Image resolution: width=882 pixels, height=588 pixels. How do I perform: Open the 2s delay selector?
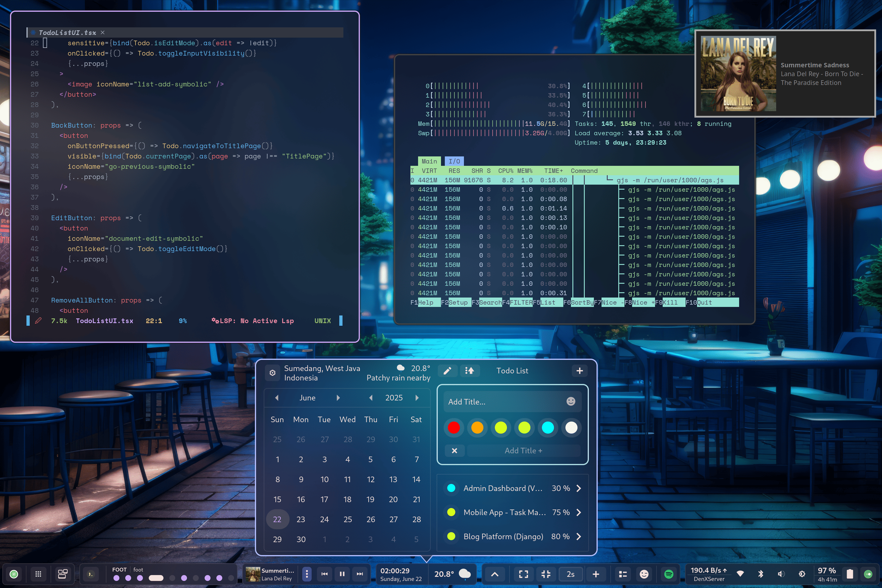[x=570, y=574]
